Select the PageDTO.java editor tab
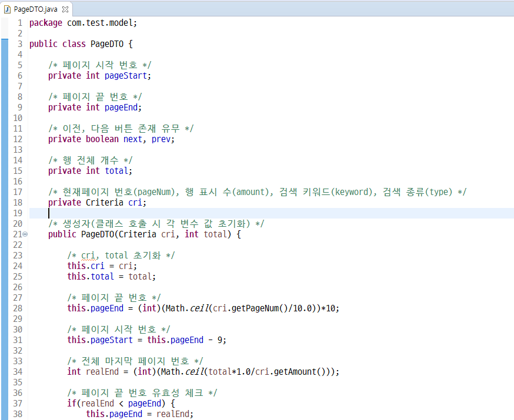Screen dimensions: 514x420 click(x=35, y=9)
